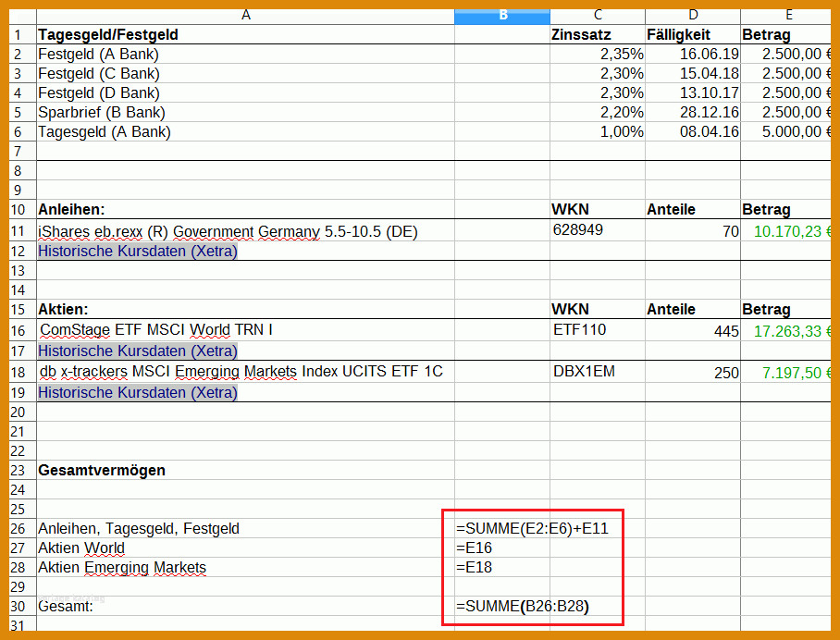This screenshot has width=840, height=640.
Task: Select Festgeld (A Bank) cell
Action: pyautogui.click(x=245, y=54)
